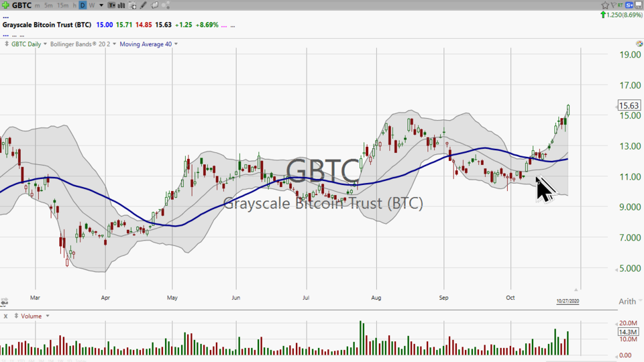Image resolution: width=644 pixels, height=362 pixels.
Task: Click the bar chart indicators icon
Action: (121, 5)
